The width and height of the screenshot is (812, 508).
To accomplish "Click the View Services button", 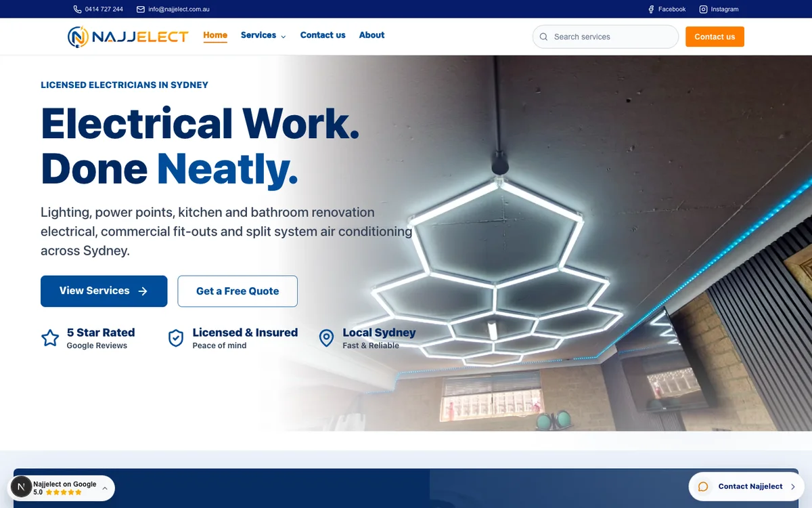I will pyautogui.click(x=104, y=291).
